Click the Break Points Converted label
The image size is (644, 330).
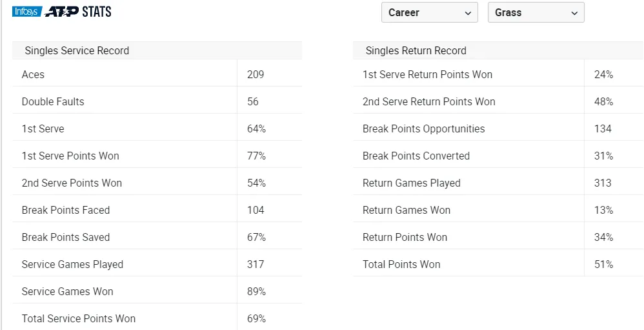coord(416,156)
